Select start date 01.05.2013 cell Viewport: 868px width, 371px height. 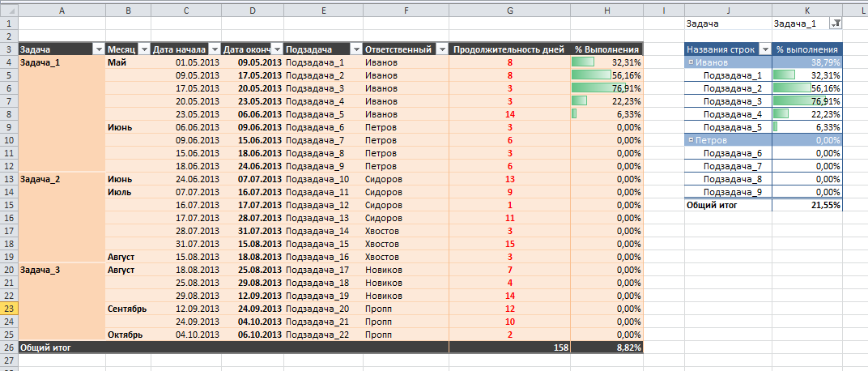click(186, 62)
